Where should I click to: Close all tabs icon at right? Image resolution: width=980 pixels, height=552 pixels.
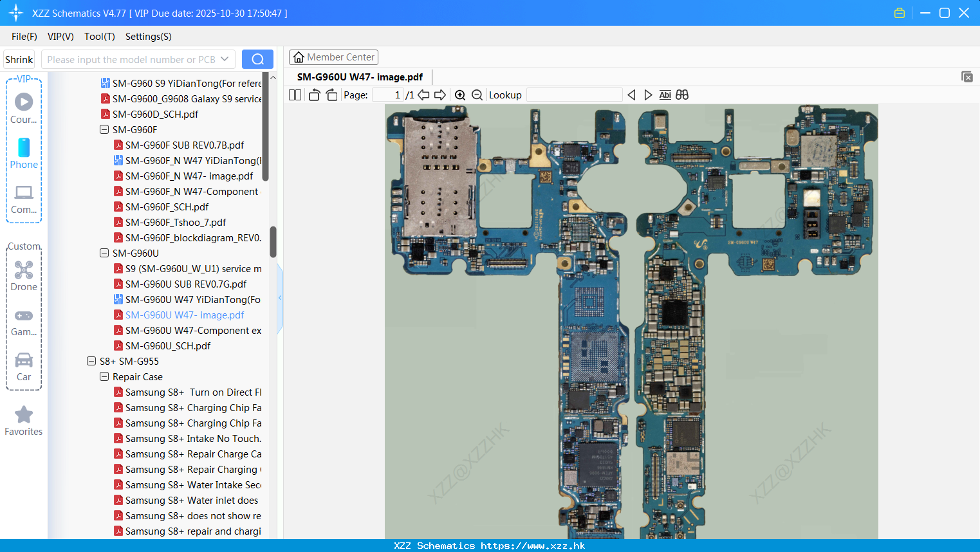point(966,77)
